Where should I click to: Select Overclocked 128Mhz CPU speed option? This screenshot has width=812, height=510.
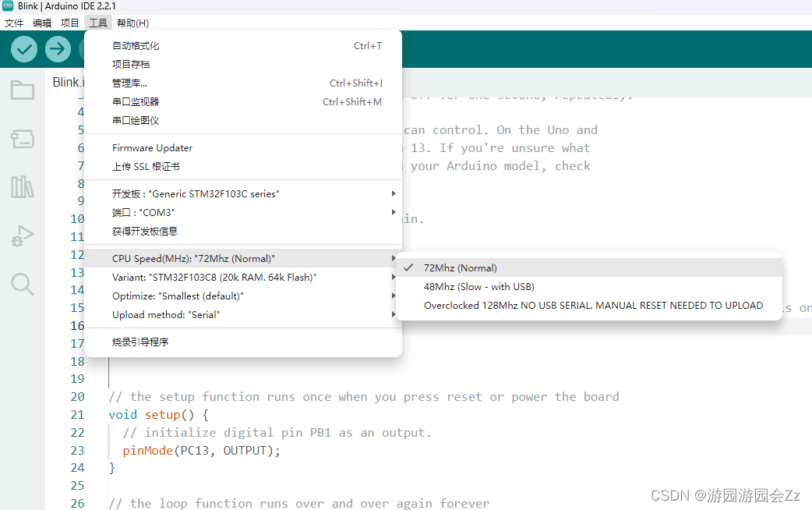click(x=589, y=305)
